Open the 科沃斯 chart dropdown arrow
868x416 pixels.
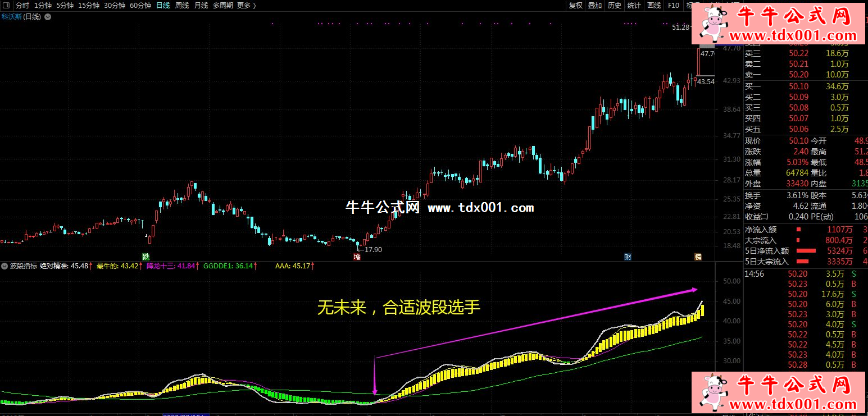pyautogui.click(x=48, y=17)
